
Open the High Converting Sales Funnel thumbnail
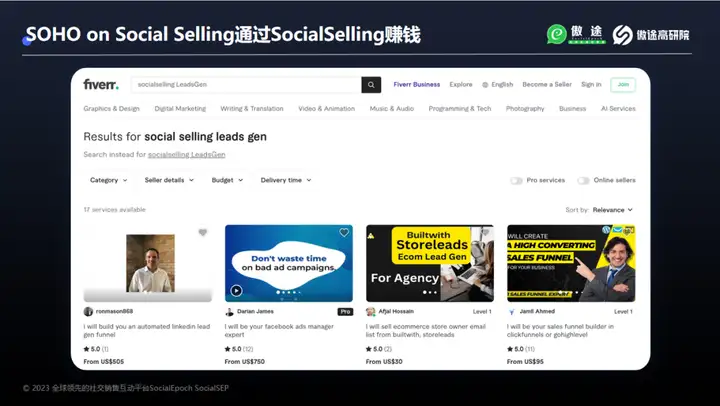[571, 263]
